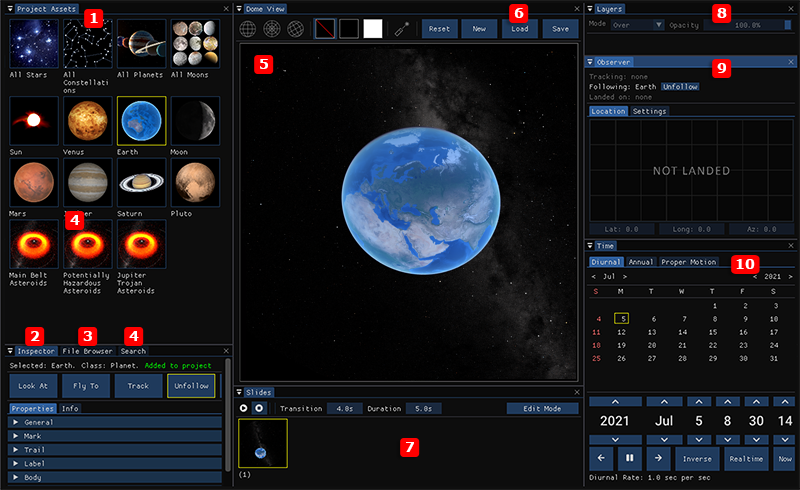The image size is (800, 490).
Task: Toggle Inverse time direction
Action: coord(697,458)
